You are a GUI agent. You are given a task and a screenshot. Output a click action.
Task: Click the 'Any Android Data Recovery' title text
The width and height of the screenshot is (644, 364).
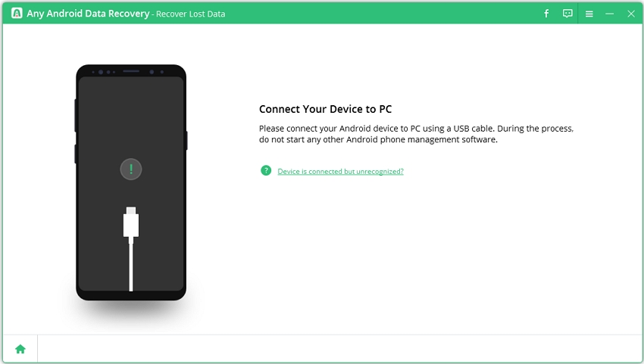click(x=88, y=14)
